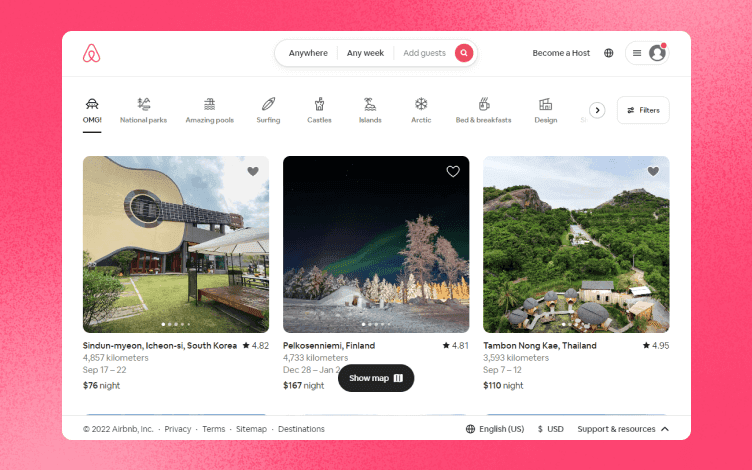
Task: Click Anywhere in the search bar
Action: pyautogui.click(x=308, y=53)
